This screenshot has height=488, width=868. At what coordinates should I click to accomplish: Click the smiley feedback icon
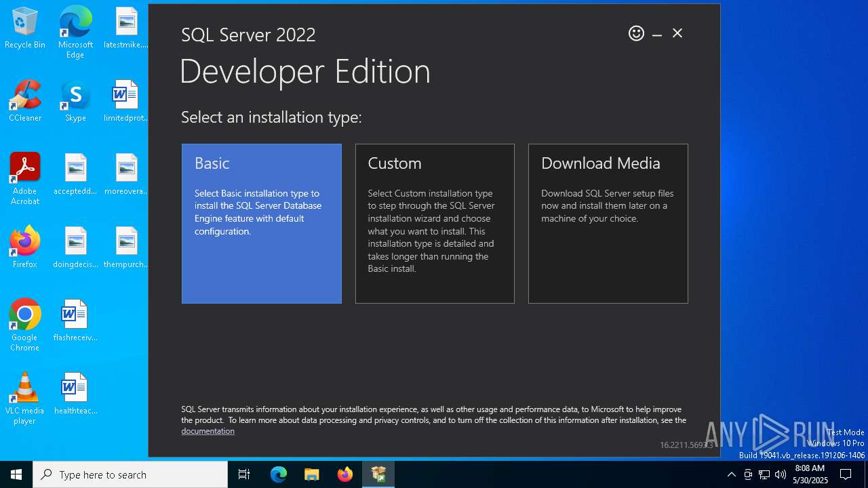636,33
